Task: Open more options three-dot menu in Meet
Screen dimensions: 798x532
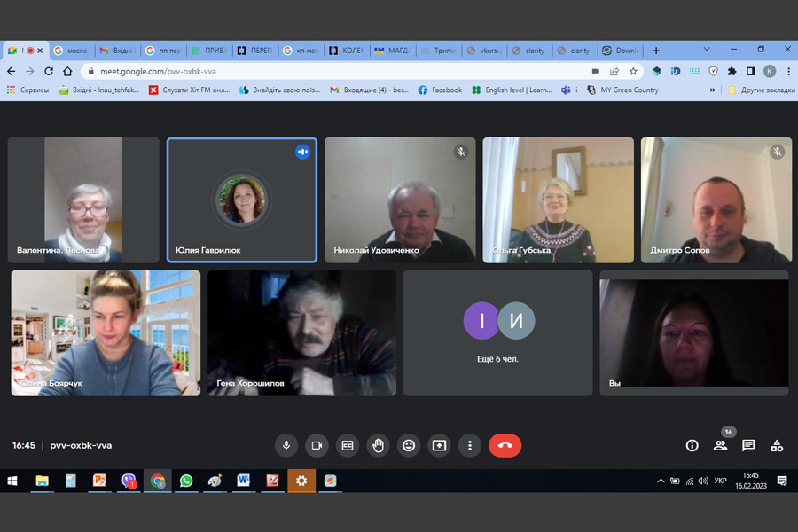Action: tap(470, 445)
